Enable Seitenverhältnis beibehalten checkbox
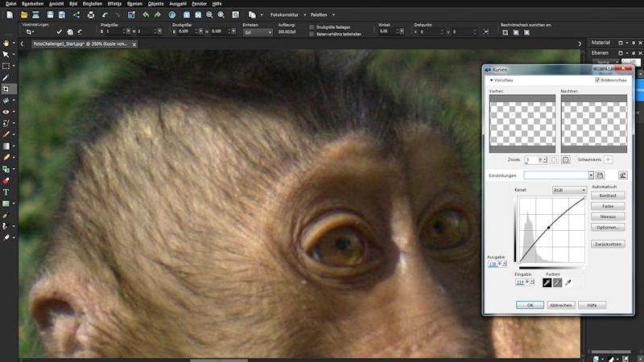This screenshot has width=644, height=362. 312,34
